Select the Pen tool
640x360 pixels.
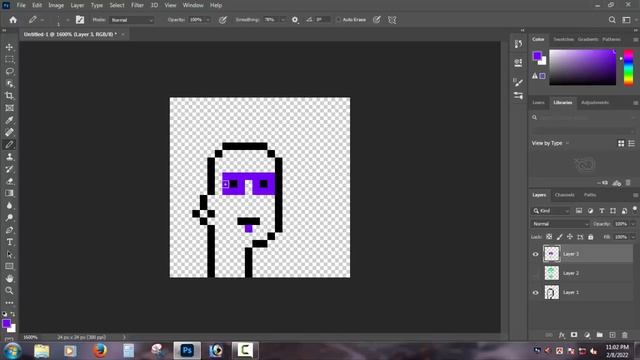(x=9, y=230)
